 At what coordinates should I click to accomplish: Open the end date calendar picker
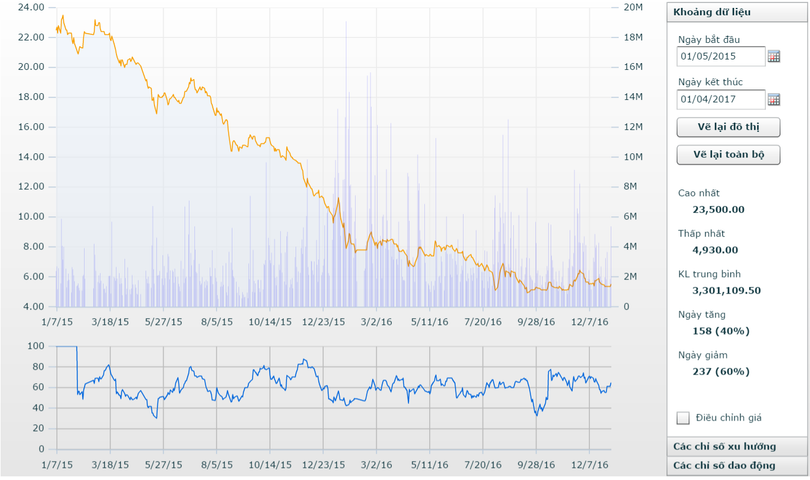[773, 99]
